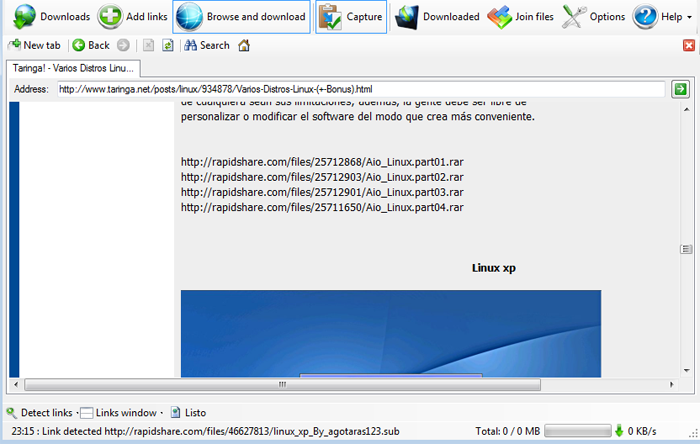The height and width of the screenshot is (444, 700).
Task: Click the horizontal scrollbar right arrow
Action: (671, 384)
